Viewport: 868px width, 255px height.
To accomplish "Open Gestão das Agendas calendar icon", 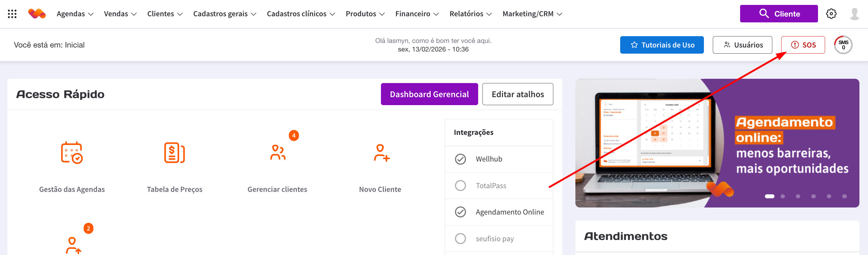I will click(x=72, y=153).
